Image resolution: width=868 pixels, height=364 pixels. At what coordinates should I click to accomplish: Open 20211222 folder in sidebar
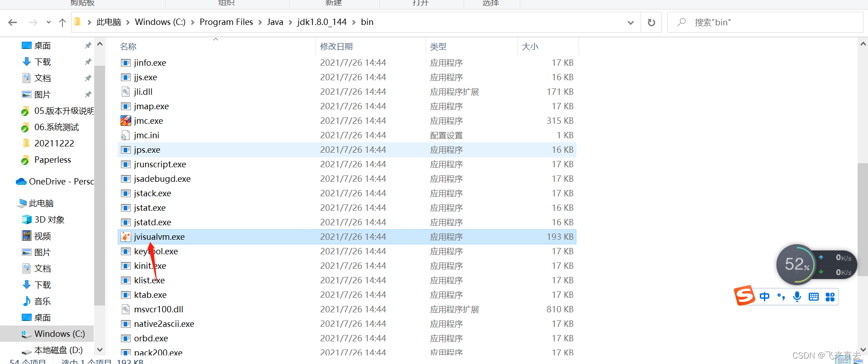click(x=54, y=143)
